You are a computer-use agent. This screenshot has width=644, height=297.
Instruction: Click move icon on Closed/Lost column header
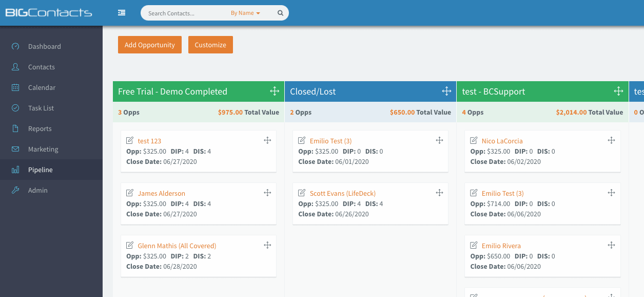point(446,91)
